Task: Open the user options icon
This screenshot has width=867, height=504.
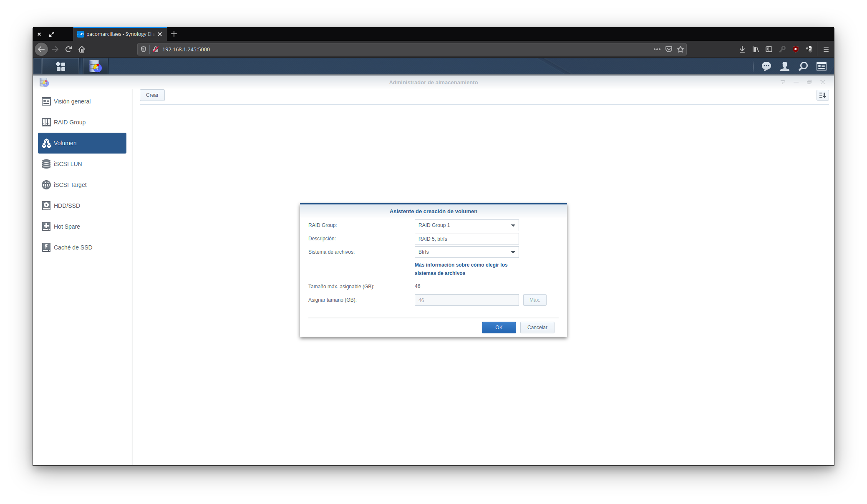Action: tap(784, 66)
